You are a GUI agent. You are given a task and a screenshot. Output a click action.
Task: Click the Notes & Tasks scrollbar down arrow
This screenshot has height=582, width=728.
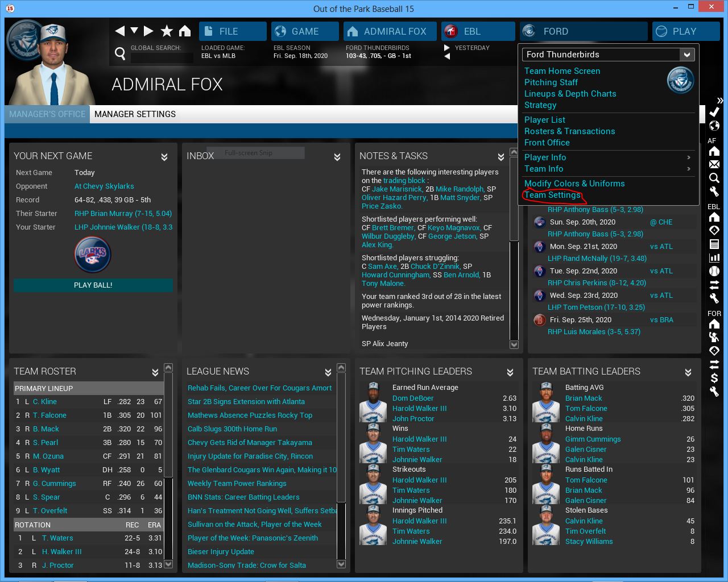514,344
